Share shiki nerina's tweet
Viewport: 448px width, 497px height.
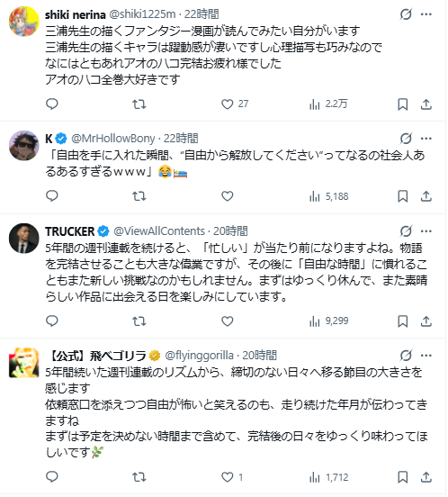point(426,104)
